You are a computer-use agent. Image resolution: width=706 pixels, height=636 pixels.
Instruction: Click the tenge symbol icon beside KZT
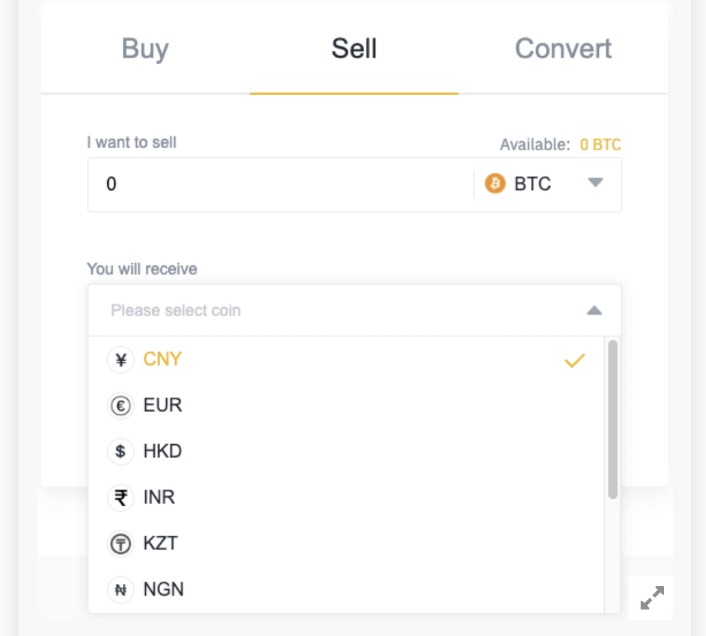(120, 544)
